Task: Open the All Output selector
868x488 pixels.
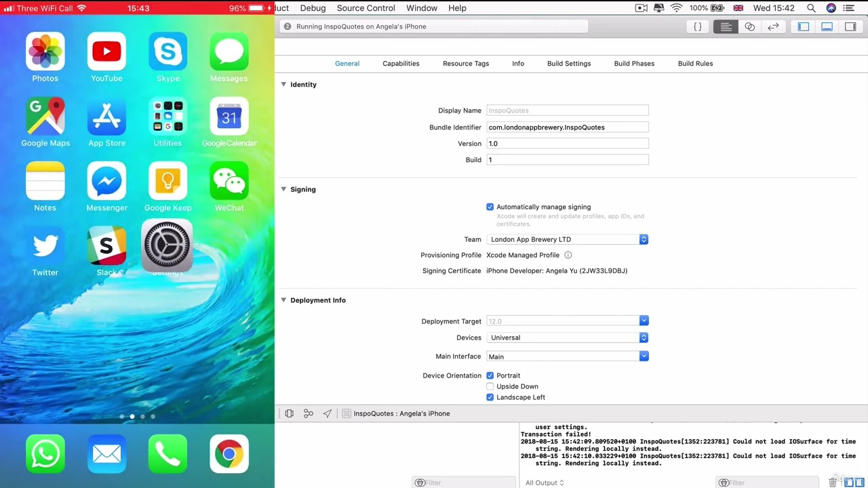Action: (545, 483)
